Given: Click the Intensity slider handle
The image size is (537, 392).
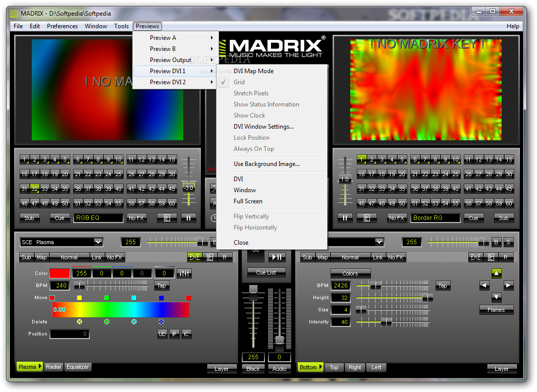Looking at the screenshot, I should 386,321.
